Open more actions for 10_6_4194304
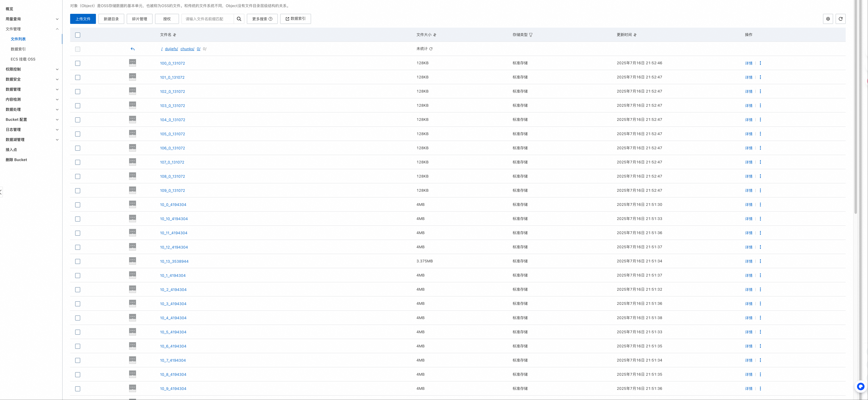 point(760,346)
